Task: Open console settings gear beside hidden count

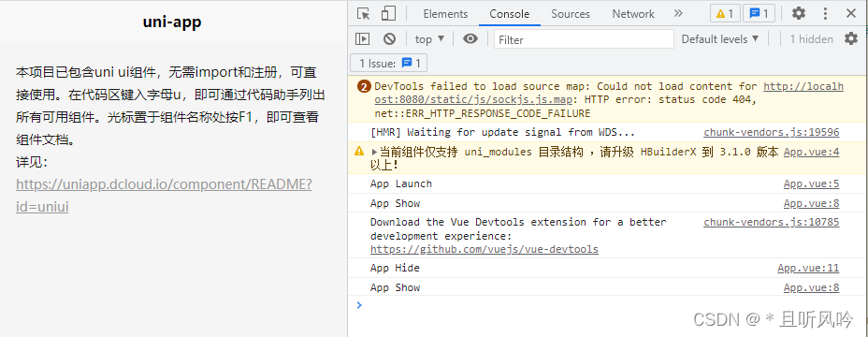Action: coord(851,38)
